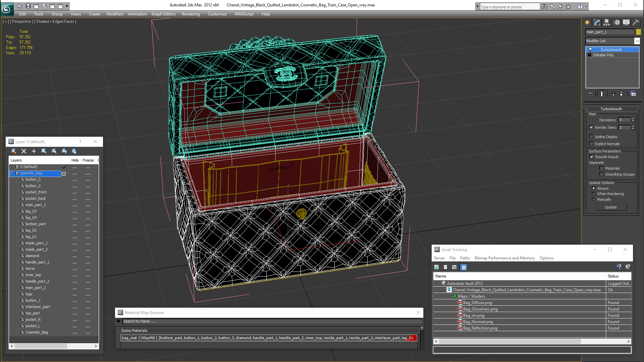Click Shaded + Edged Faces viewport label

[56, 21]
